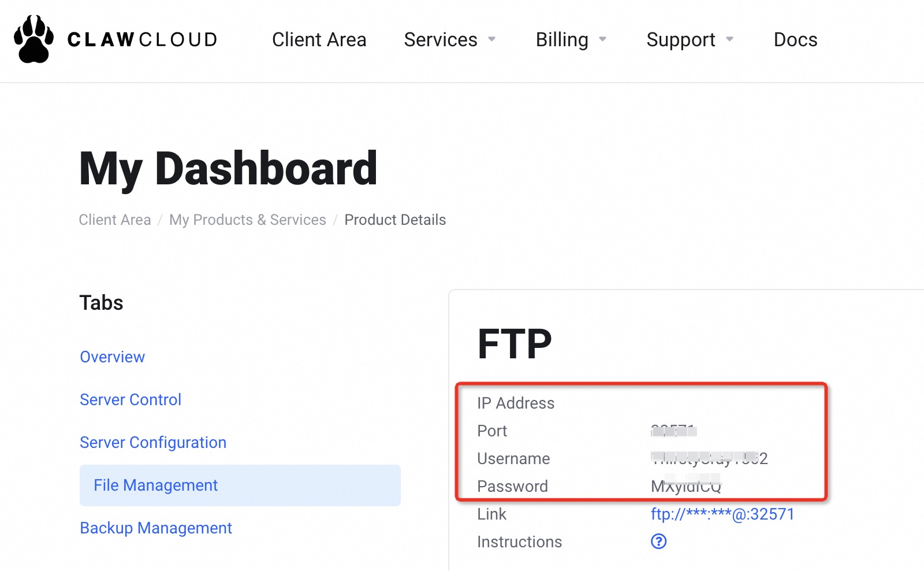Click the blurred FTP Username value

point(709,458)
